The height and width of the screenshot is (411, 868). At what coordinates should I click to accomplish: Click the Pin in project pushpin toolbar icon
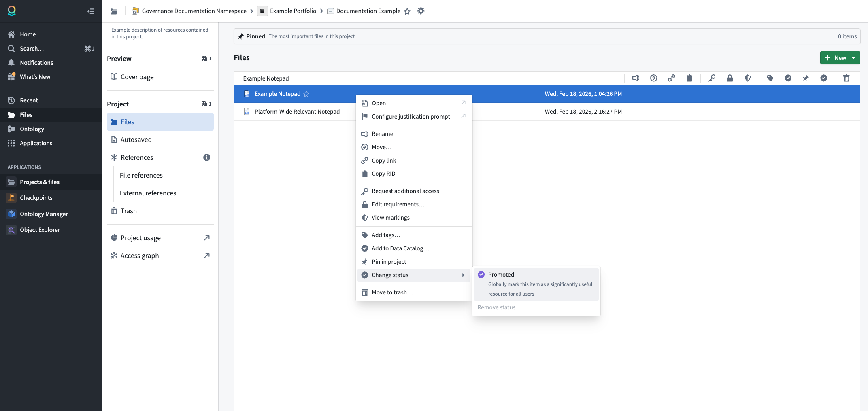tap(806, 78)
